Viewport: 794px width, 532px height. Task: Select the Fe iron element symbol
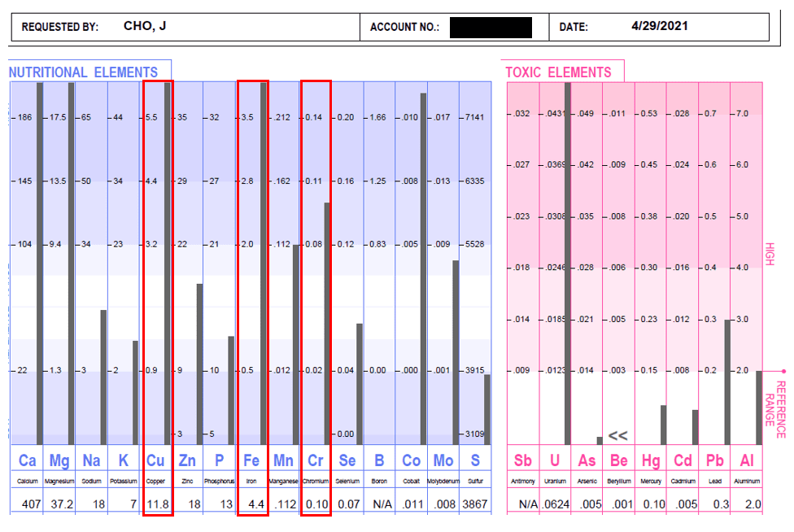pyautogui.click(x=251, y=460)
